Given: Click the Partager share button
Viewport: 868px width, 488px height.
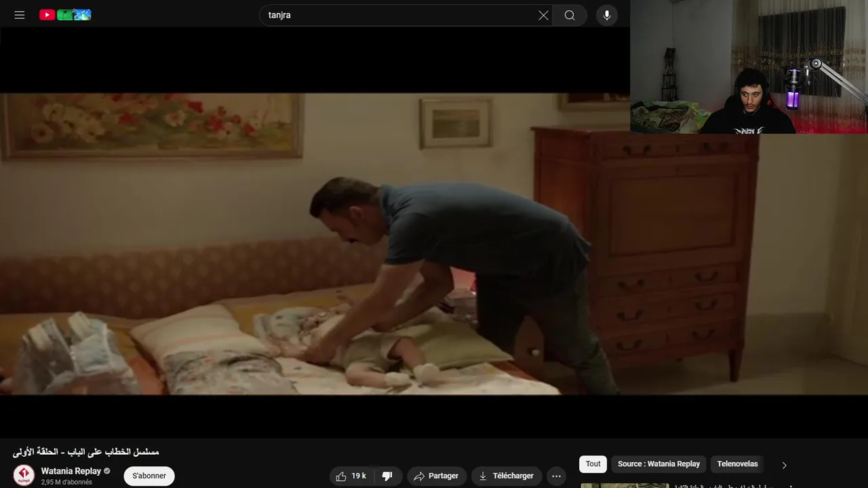Looking at the screenshot, I should click(x=437, y=476).
